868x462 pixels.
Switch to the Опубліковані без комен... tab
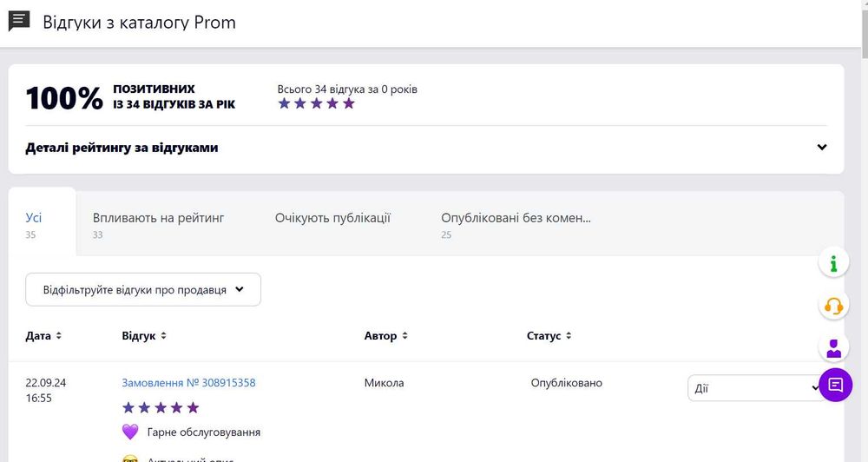point(516,222)
